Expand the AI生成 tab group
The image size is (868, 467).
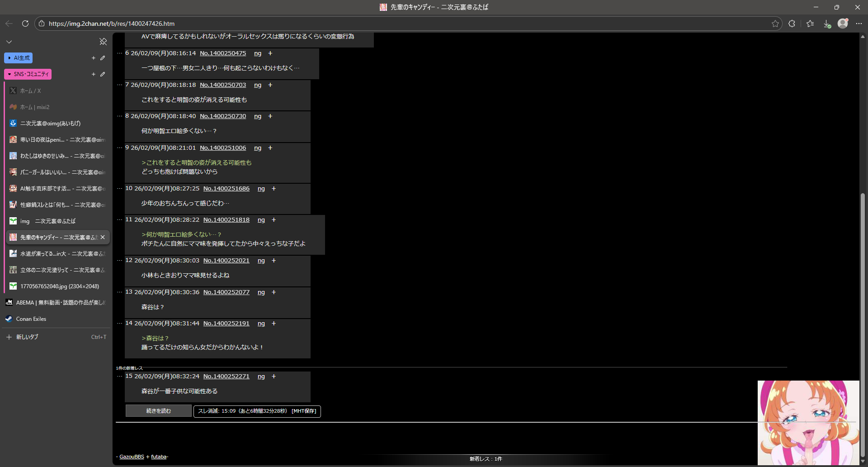18,58
